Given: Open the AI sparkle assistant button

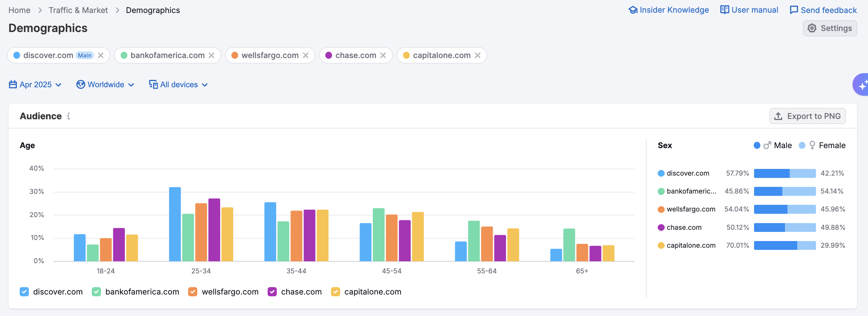Looking at the screenshot, I should tap(862, 85).
